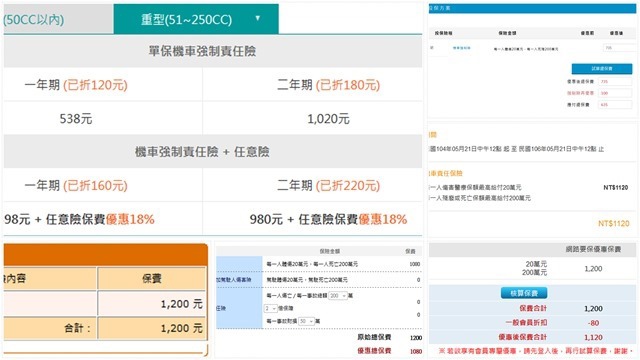Click 一年期 (已折120元) cell
The image size is (640, 360).
(x=103, y=84)
